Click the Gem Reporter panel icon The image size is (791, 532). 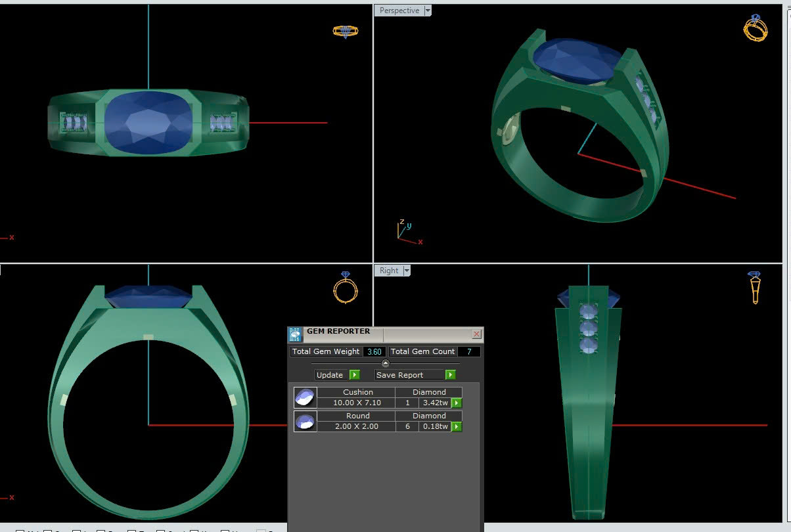click(x=295, y=334)
